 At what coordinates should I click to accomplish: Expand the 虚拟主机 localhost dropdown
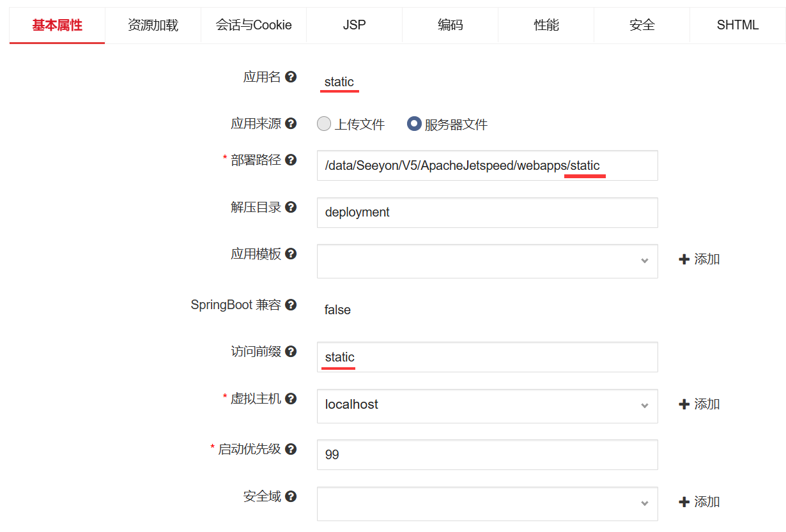[487, 406]
